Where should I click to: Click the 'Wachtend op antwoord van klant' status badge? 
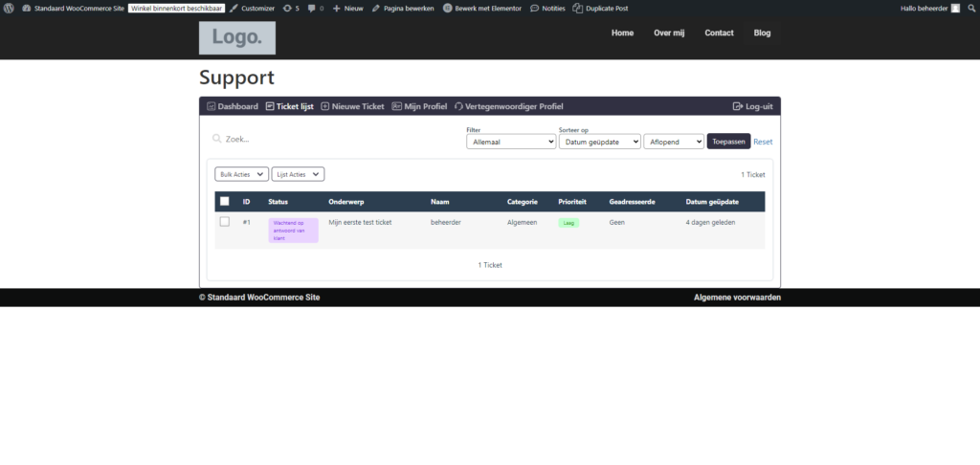point(293,231)
